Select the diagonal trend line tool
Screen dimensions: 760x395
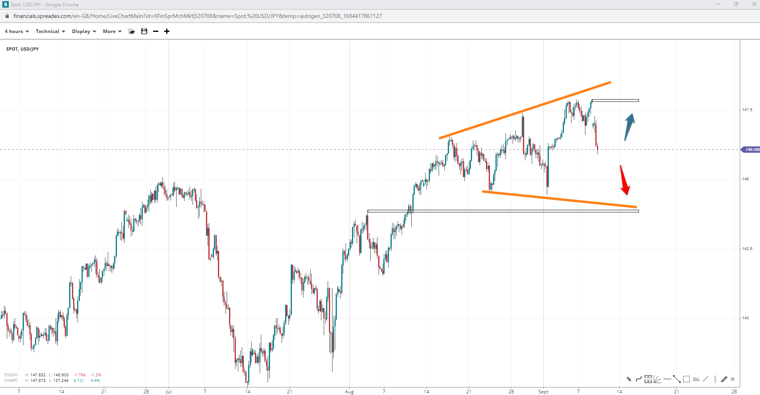coord(705,379)
